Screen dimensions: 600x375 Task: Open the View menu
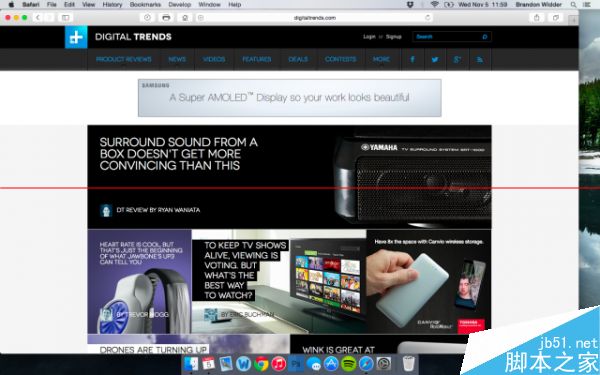point(88,5)
